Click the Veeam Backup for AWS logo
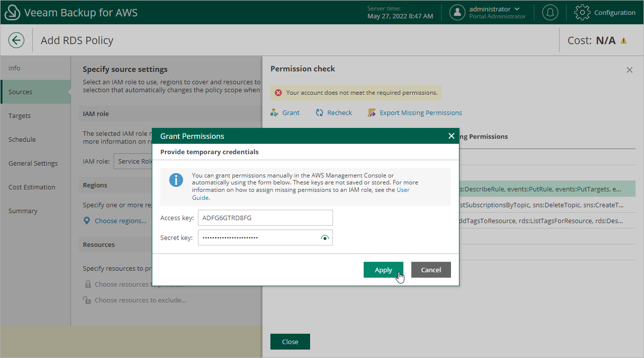644x358 pixels. tap(12, 12)
